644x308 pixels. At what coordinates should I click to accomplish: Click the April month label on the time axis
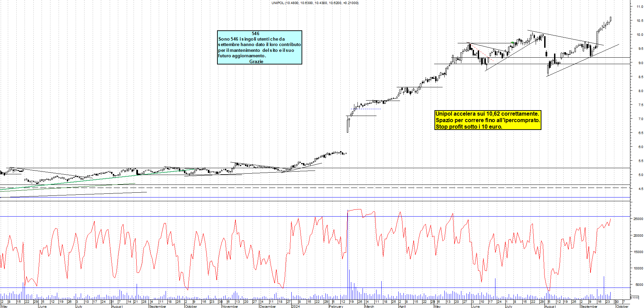click(x=402, y=306)
